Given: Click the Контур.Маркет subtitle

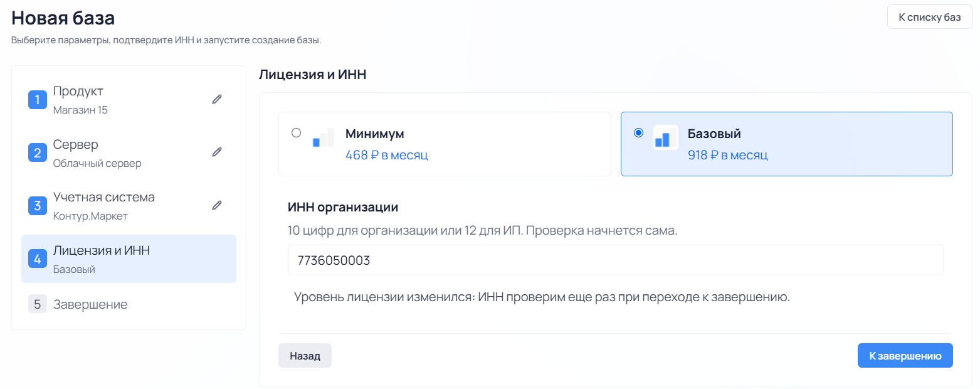Looking at the screenshot, I should [x=90, y=216].
